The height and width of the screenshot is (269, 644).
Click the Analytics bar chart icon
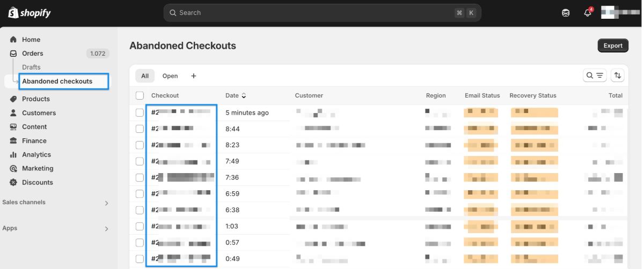pos(13,155)
